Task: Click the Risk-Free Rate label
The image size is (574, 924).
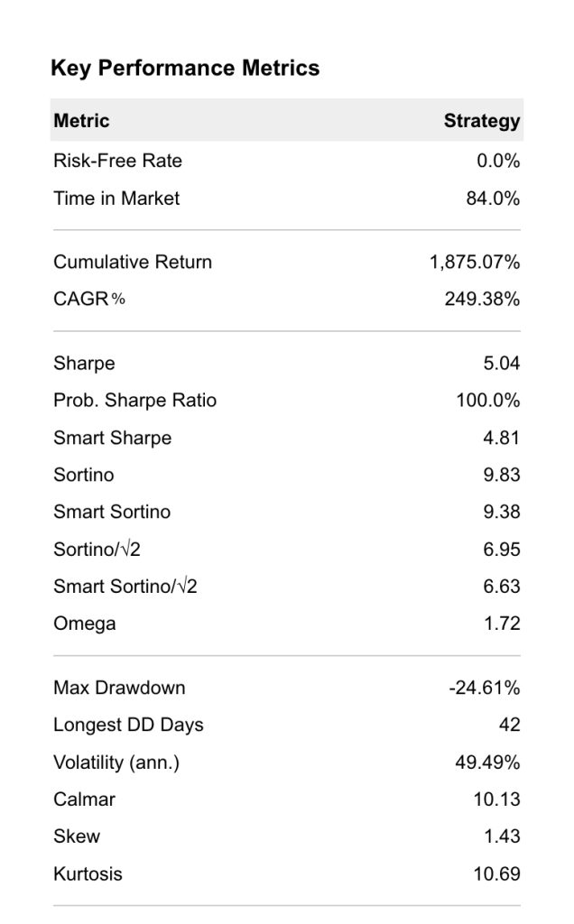Action: 117,161
